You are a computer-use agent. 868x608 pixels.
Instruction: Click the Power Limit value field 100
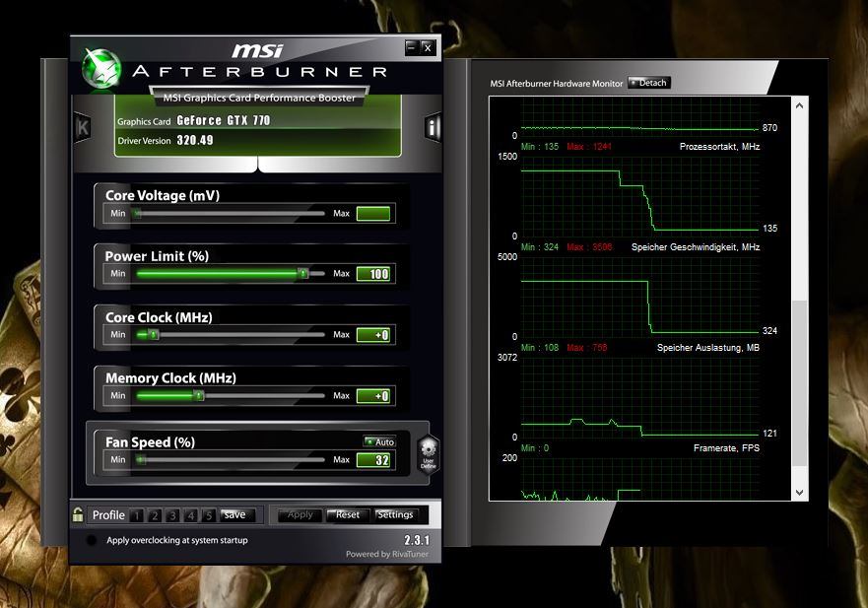coord(373,274)
